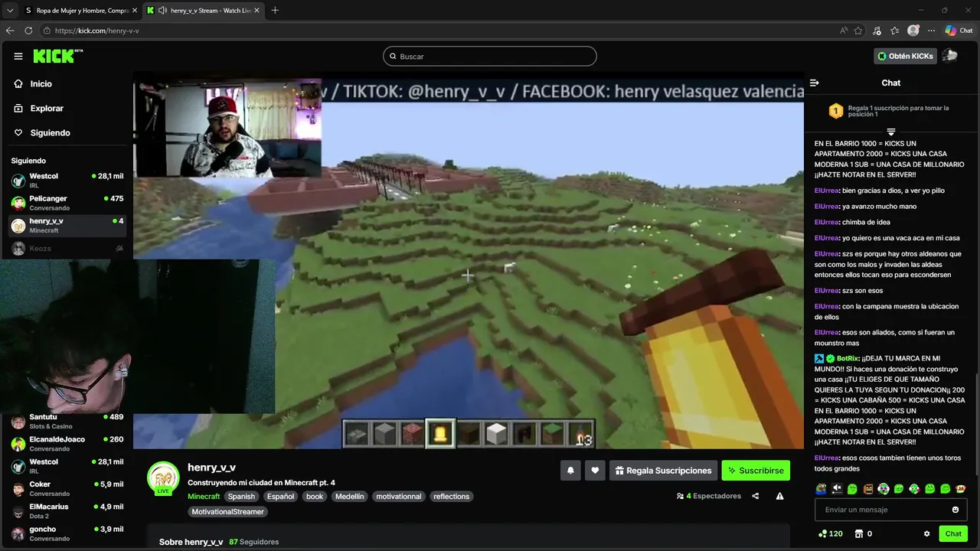Click the Buscar search field

pos(490,56)
